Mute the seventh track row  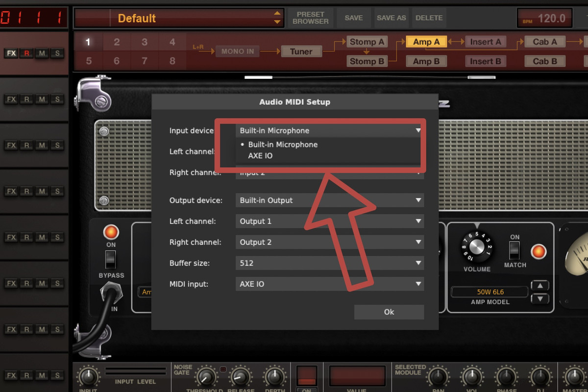pos(42,329)
